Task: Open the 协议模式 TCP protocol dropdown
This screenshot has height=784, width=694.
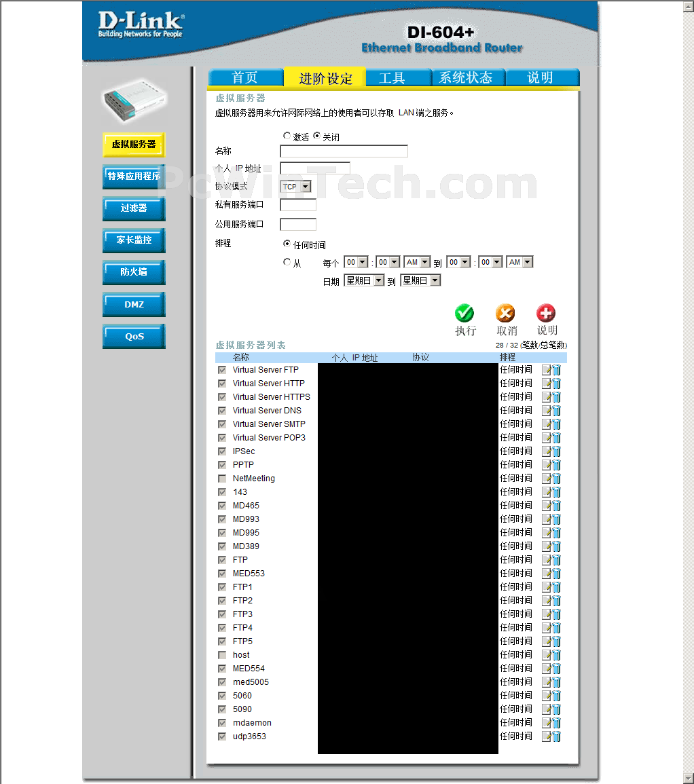Action: (x=295, y=187)
